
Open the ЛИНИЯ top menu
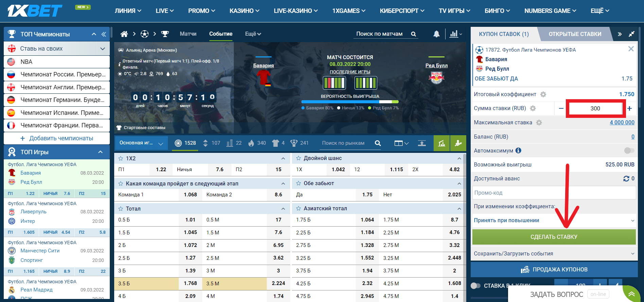pyautogui.click(x=128, y=11)
